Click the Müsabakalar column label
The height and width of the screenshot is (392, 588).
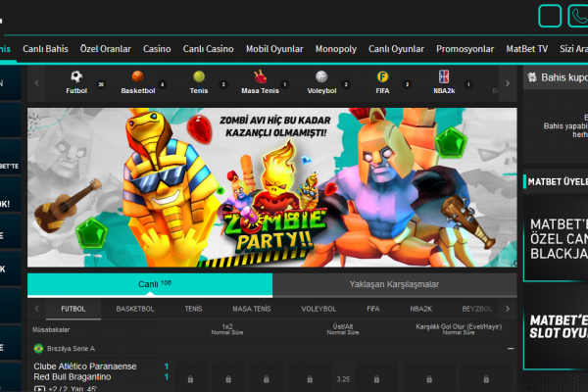coord(51,329)
